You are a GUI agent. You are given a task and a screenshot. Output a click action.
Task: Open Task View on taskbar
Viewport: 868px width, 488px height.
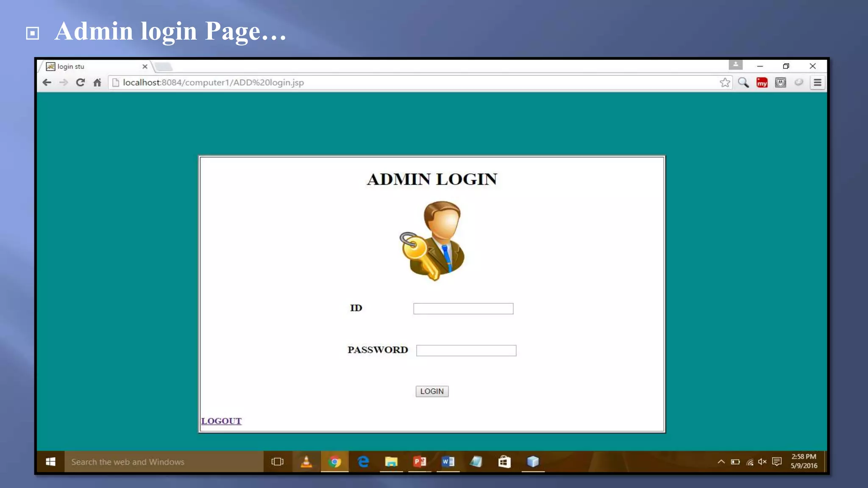(x=277, y=462)
